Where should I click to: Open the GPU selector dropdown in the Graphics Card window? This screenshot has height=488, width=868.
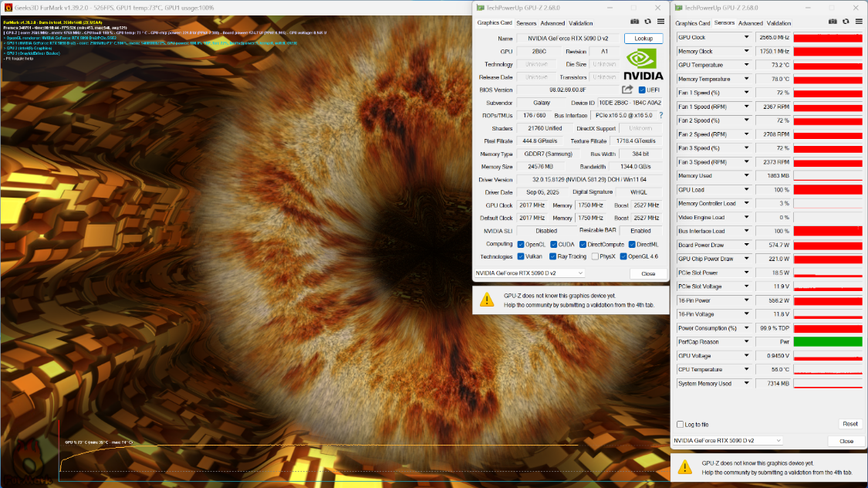(529, 273)
